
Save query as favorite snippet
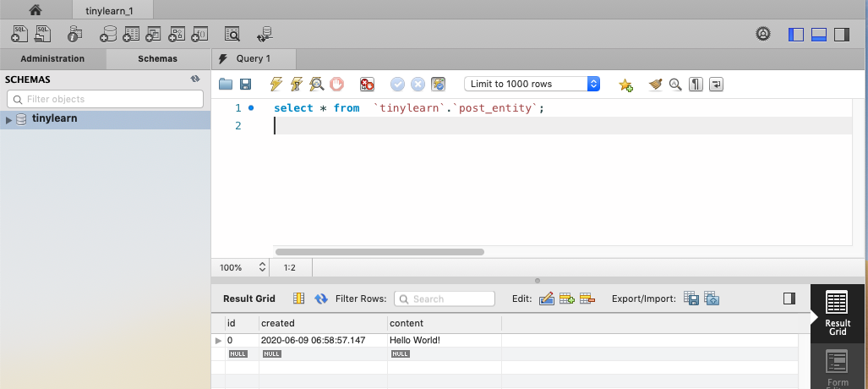click(x=625, y=85)
